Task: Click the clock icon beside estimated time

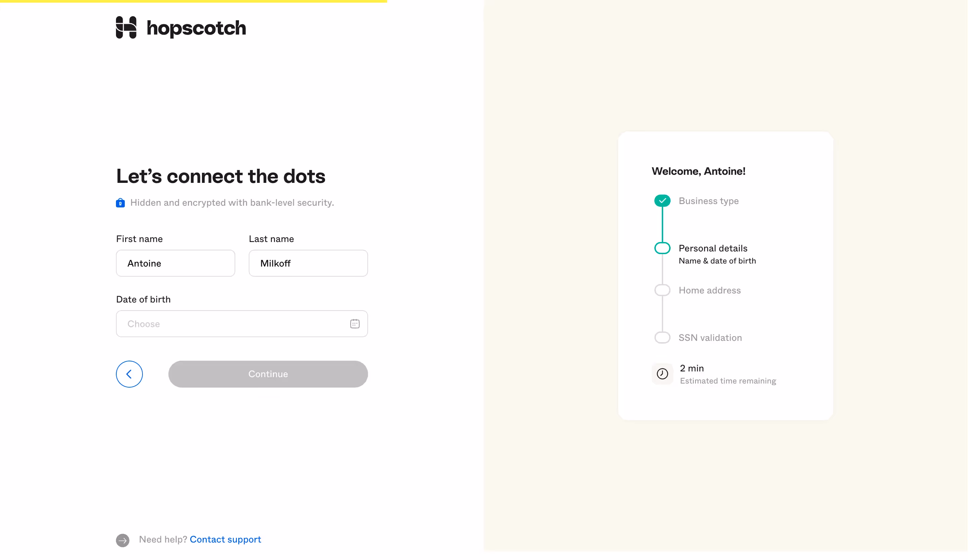Action: [662, 374]
